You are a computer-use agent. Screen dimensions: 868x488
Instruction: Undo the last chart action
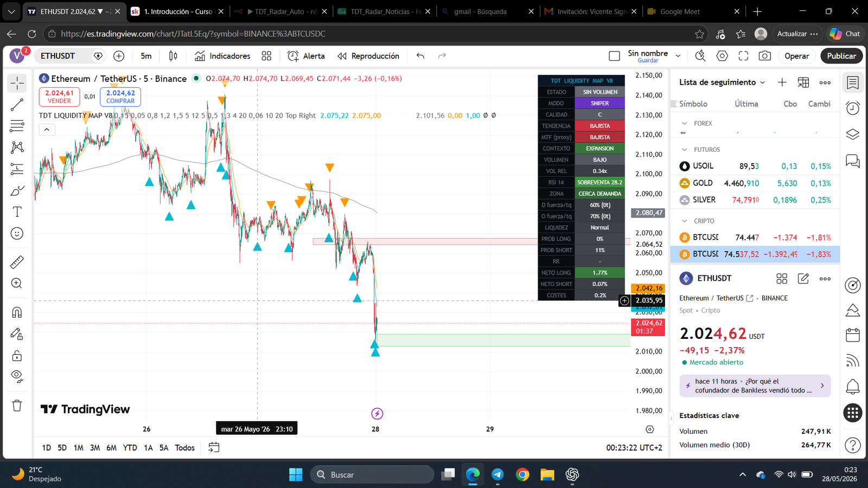point(420,56)
